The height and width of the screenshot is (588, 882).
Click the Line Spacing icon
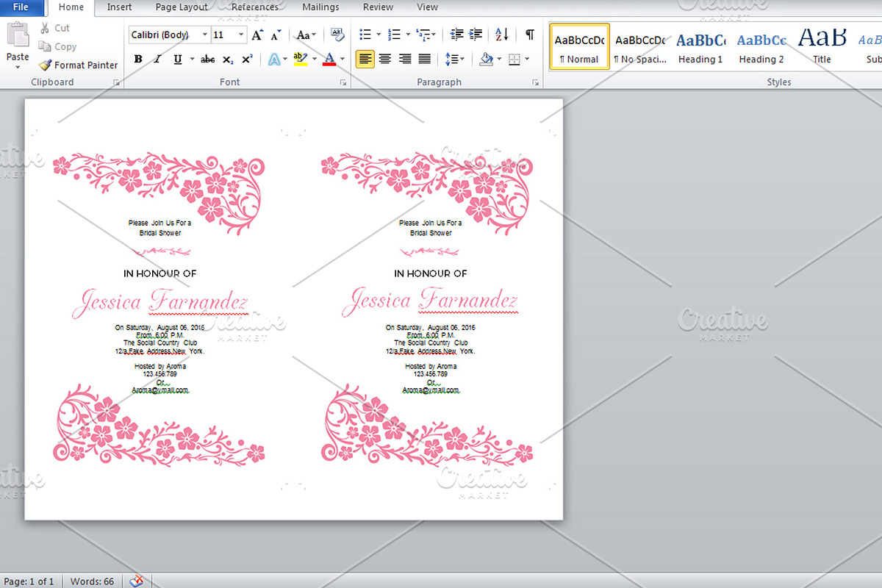click(x=451, y=59)
